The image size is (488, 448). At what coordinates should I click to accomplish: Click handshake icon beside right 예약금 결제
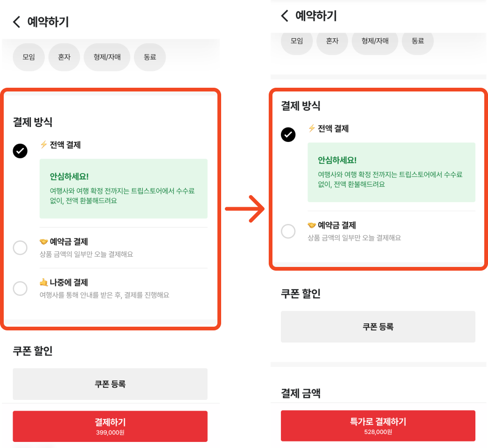tap(312, 225)
